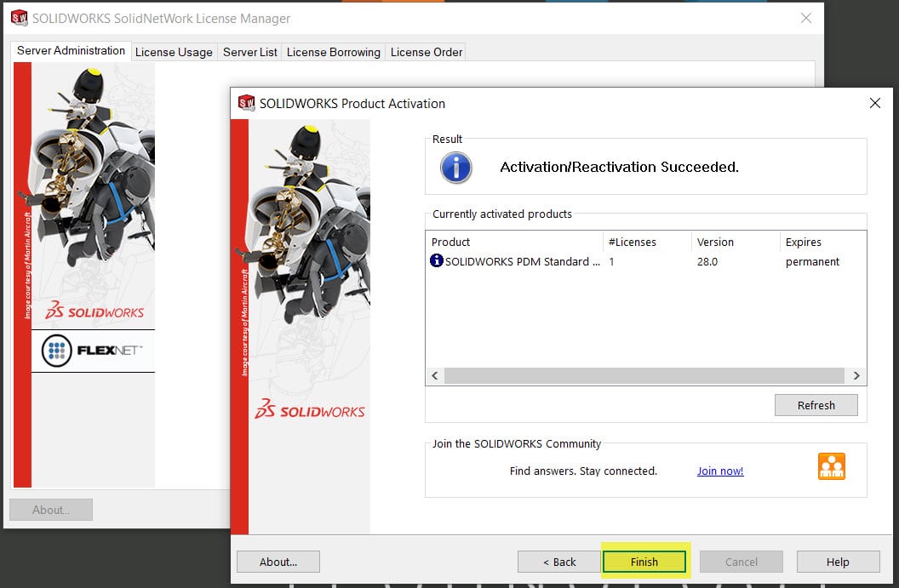The height and width of the screenshot is (588, 899).
Task: Click the SW icon in Product Activation title bar
Action: click(247, 103)
